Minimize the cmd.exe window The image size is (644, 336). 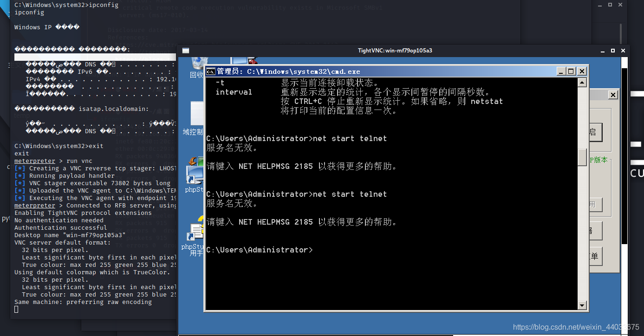coord(562,71)
